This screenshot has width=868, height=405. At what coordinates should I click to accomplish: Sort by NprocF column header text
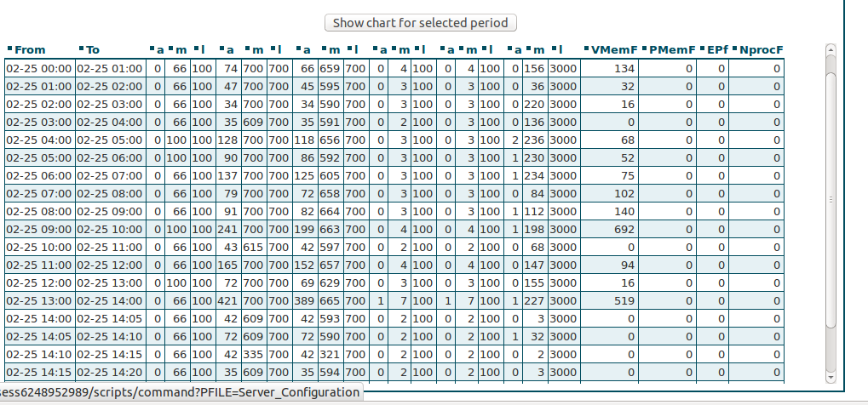[x=762, y=50]
